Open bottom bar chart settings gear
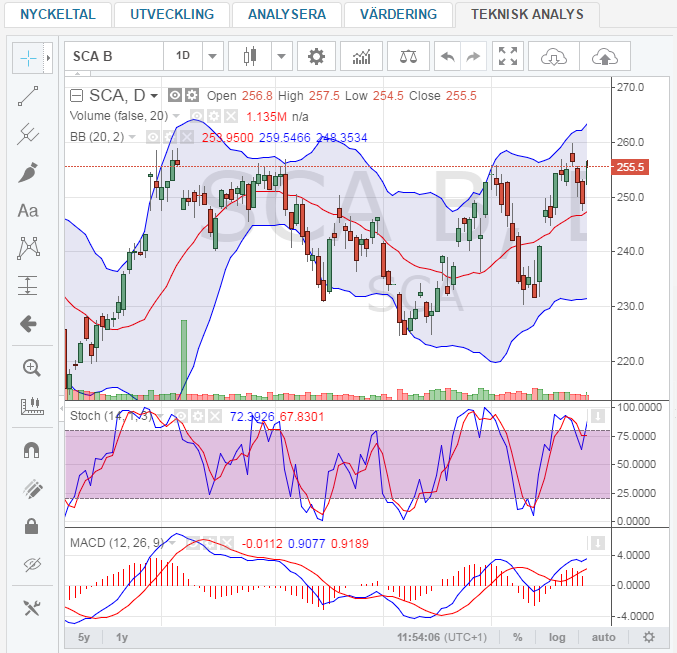The width and height of the screenshot is (677, 653). tap(649, 637)
